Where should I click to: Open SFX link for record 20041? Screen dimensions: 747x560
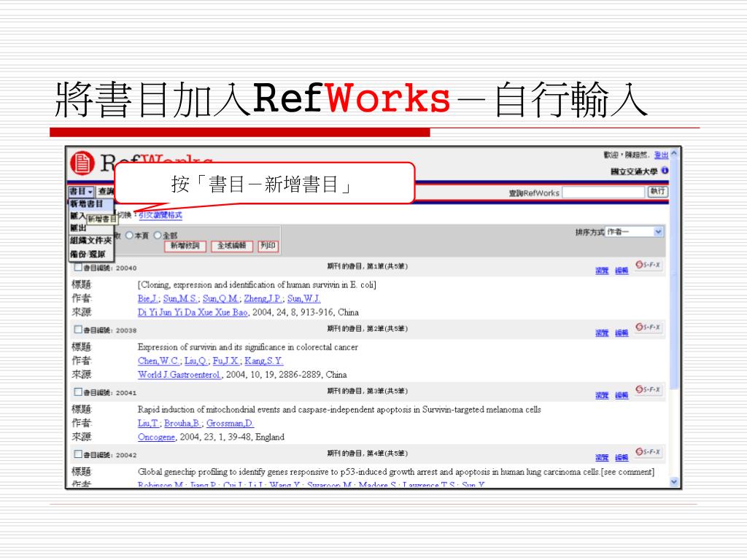tap(648, 389)
